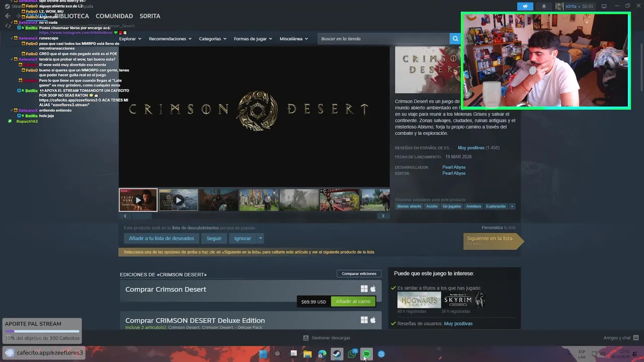Open WhatsApp from the taskbar
The width and height of the screenshot is (644, 362).
pos(352,354)
